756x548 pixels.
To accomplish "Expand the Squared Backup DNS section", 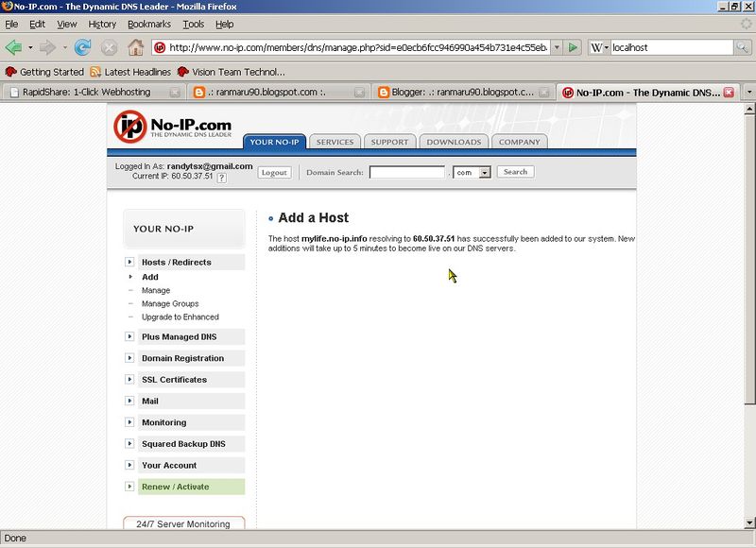I will coord(129,443).
